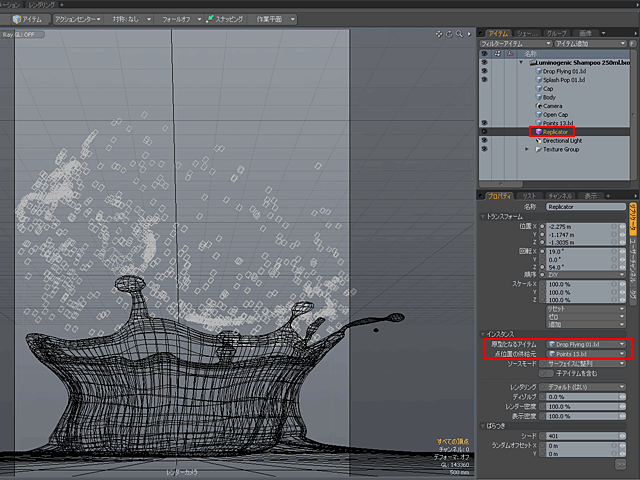Select the Open Cap mesh icon

538,114
